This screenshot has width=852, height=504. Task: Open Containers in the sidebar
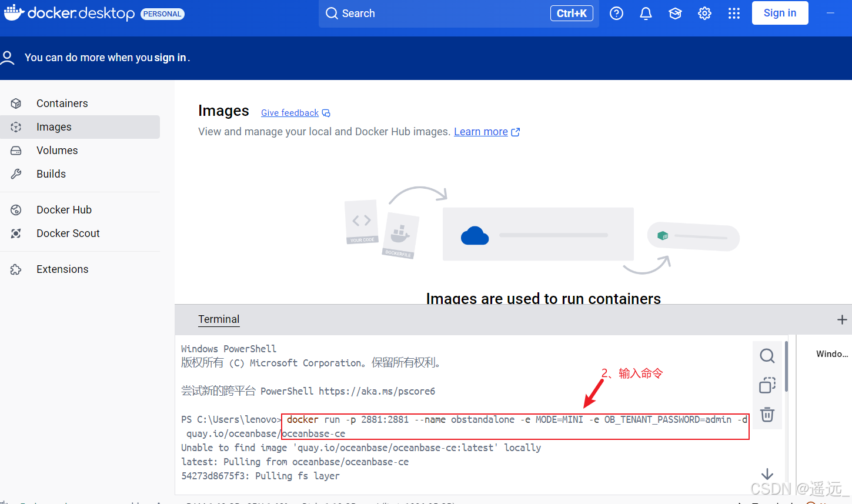(x=80, y=104)
